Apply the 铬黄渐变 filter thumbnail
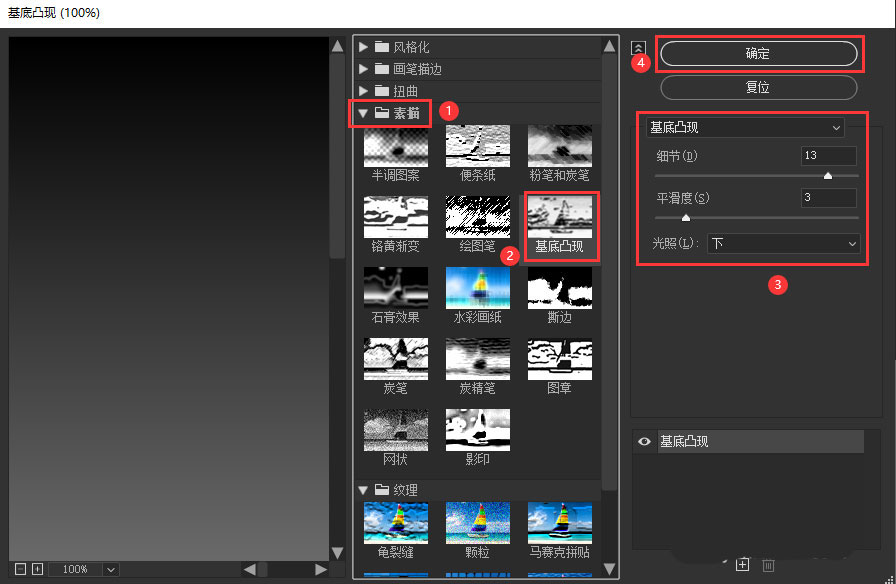Viewport: 896px width, 584px height. click(x=395, y=217)
